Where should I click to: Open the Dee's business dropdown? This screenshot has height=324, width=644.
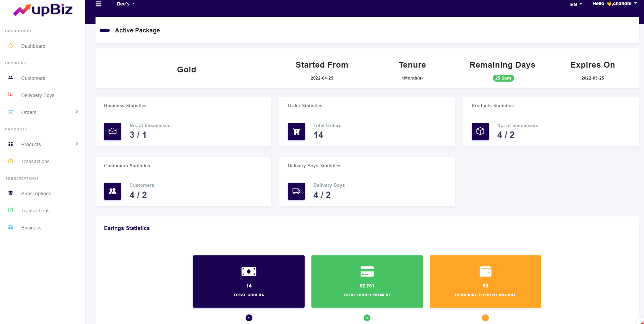coord(126,4)
